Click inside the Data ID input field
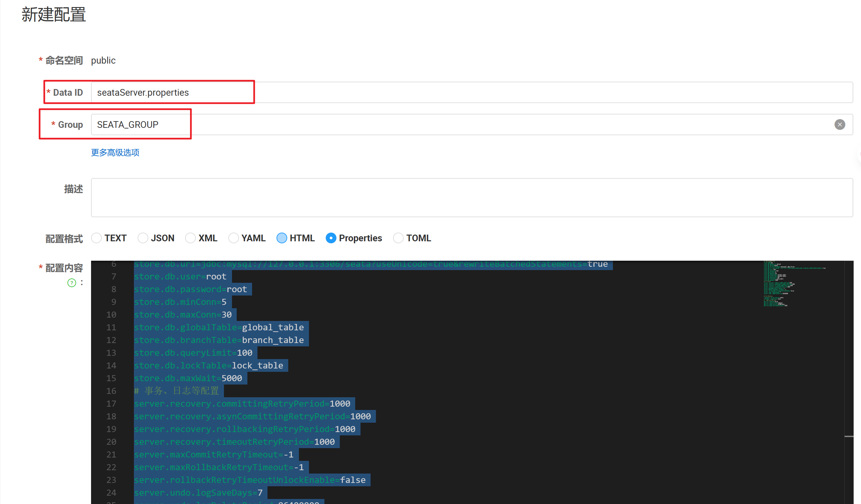Screen dimensions: 861x504 [444, 93]
